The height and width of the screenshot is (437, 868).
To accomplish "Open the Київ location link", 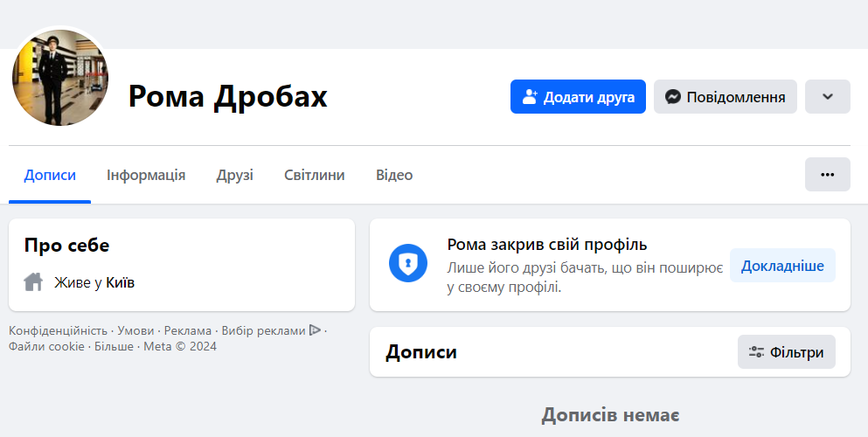I will [120, 282].
